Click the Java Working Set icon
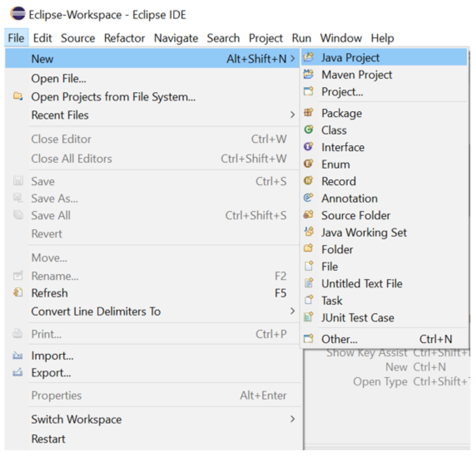Image resolution: width=476 pixels, height=458 pixels. tap(308, 232)
